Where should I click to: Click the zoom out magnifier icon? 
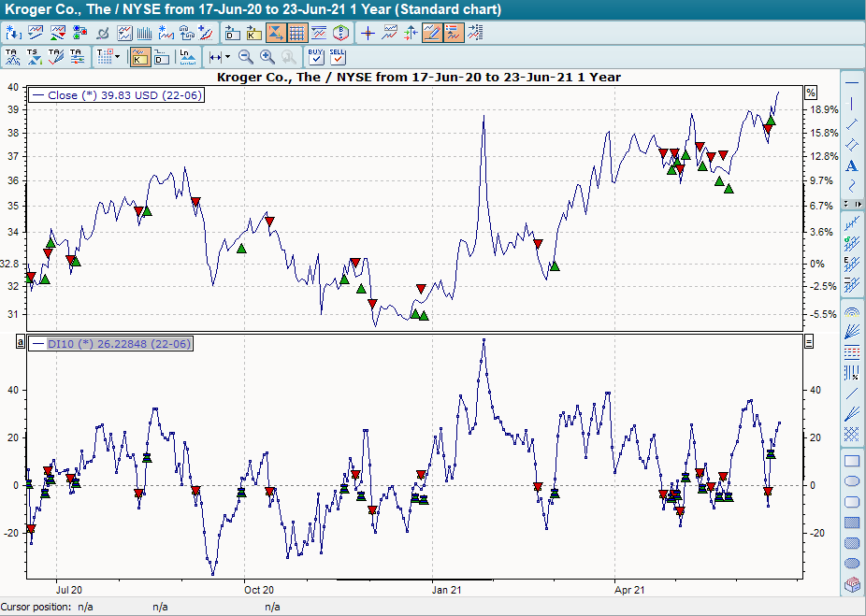click(x=245, y=57)
